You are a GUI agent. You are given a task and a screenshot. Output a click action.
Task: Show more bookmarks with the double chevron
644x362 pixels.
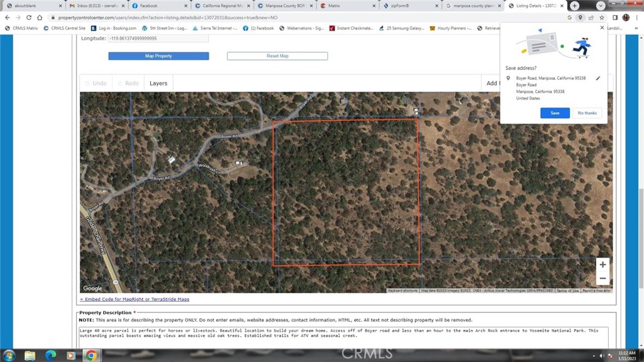tap(636, 28)
